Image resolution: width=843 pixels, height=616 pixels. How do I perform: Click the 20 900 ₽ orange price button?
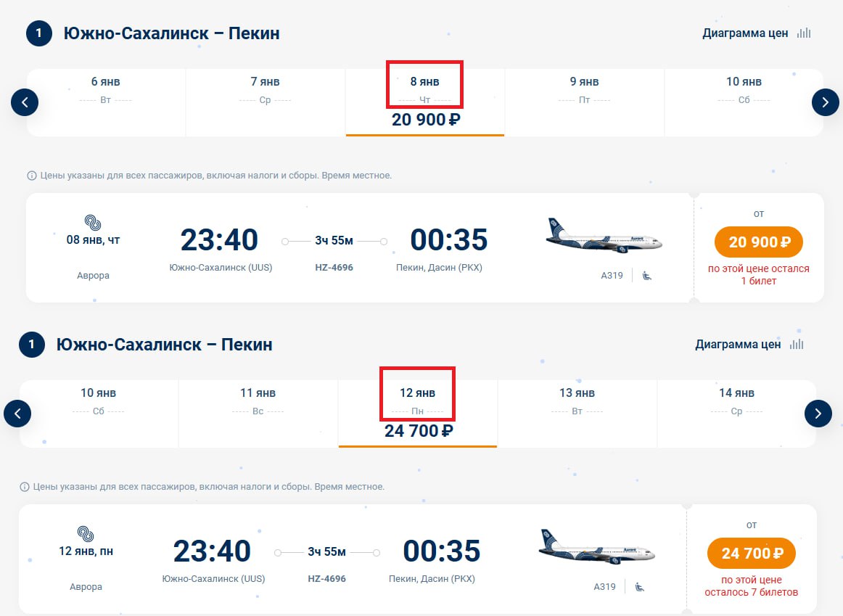click(x=759, y=242)
